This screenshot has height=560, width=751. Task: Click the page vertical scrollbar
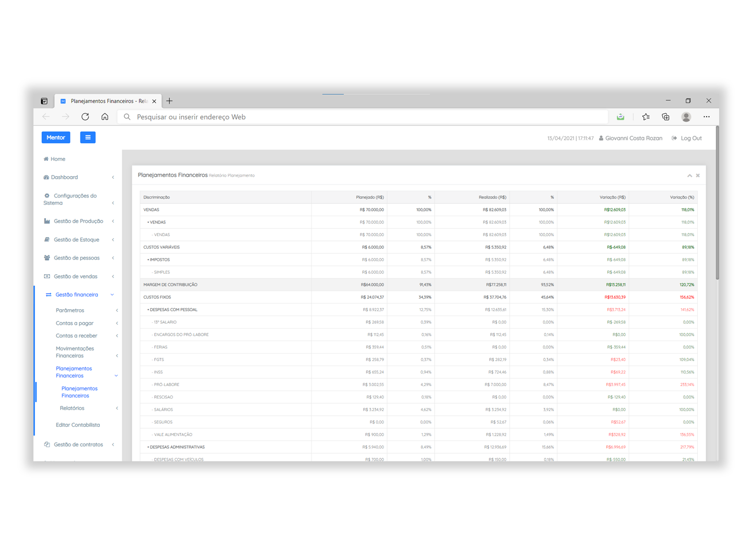(x=717, y=204)
